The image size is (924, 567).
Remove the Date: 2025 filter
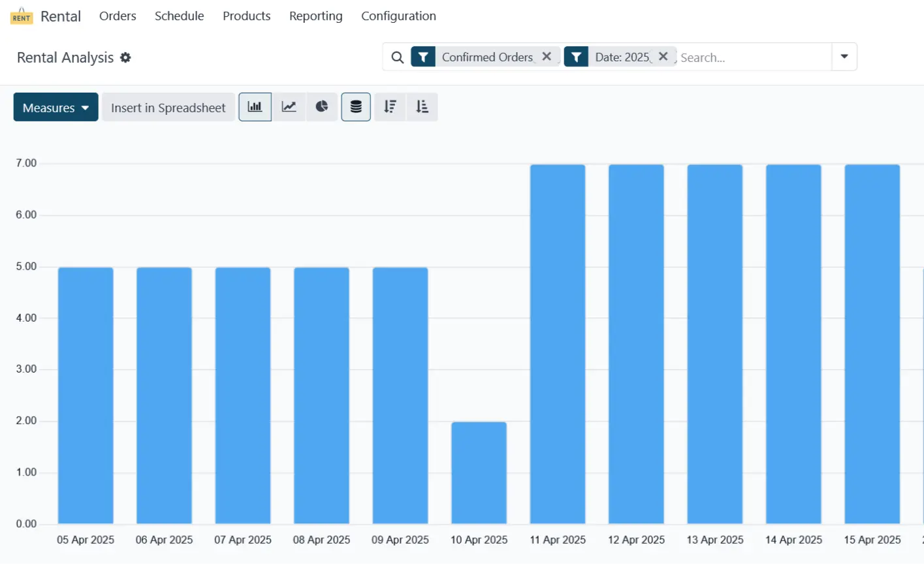coord(663,57)
